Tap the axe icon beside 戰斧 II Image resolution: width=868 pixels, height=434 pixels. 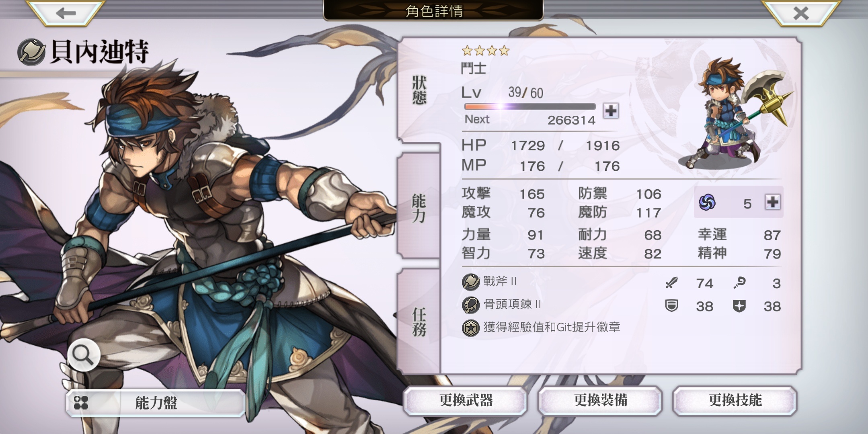tap(471, 282)
